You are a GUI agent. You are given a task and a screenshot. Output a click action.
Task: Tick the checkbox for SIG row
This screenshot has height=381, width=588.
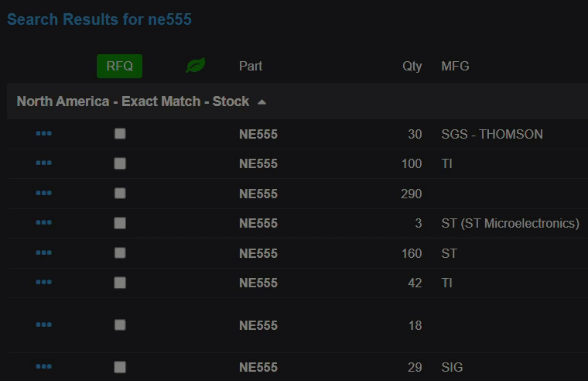[120, 367]
